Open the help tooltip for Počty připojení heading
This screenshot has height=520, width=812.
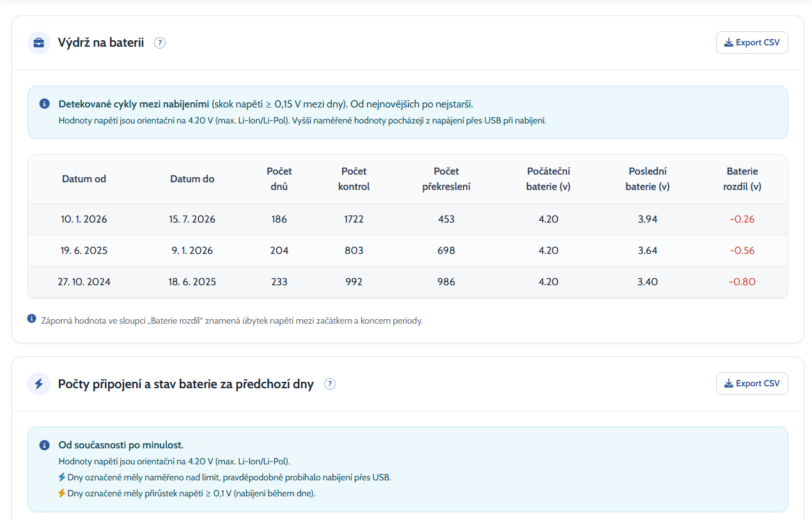tap(330, 384)
